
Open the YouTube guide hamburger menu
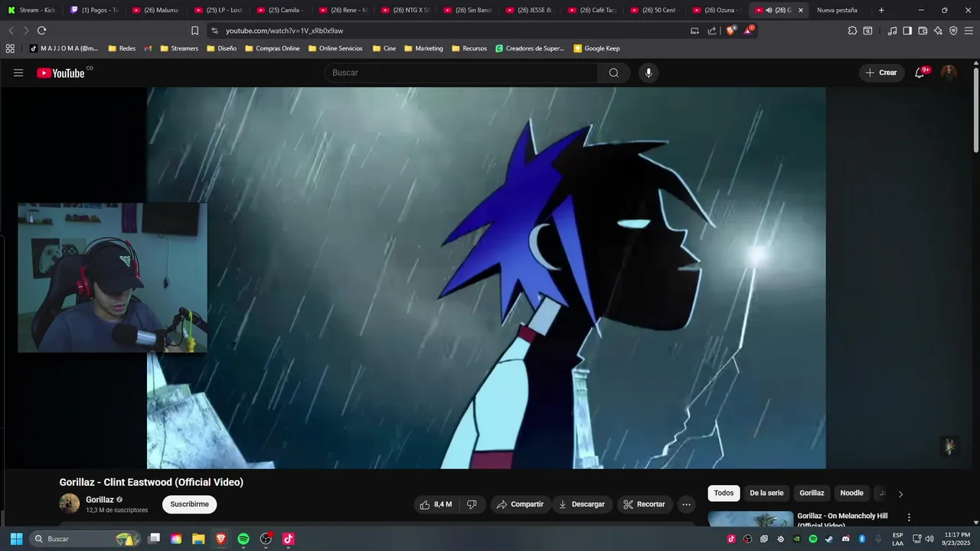click(18, 73)
